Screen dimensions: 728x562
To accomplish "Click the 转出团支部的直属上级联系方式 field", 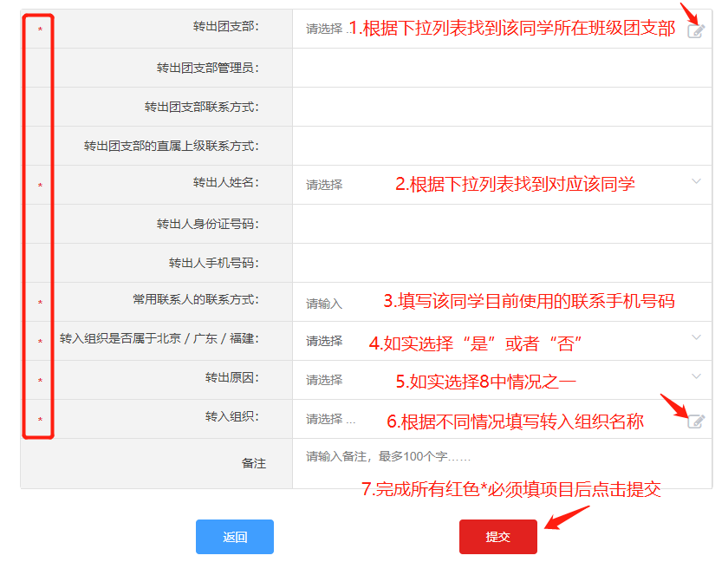I will (503, 146).
